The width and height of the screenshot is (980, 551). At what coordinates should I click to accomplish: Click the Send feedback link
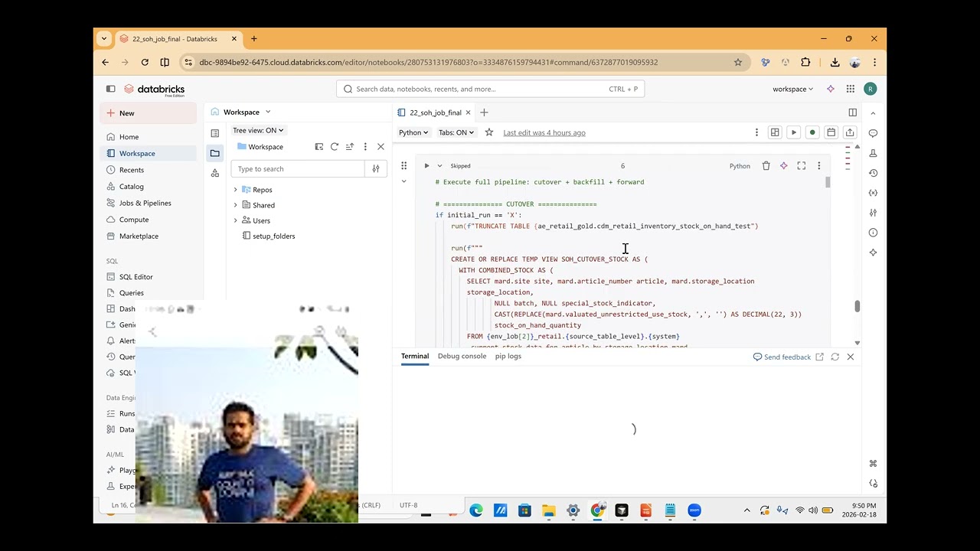click(782, 357)
